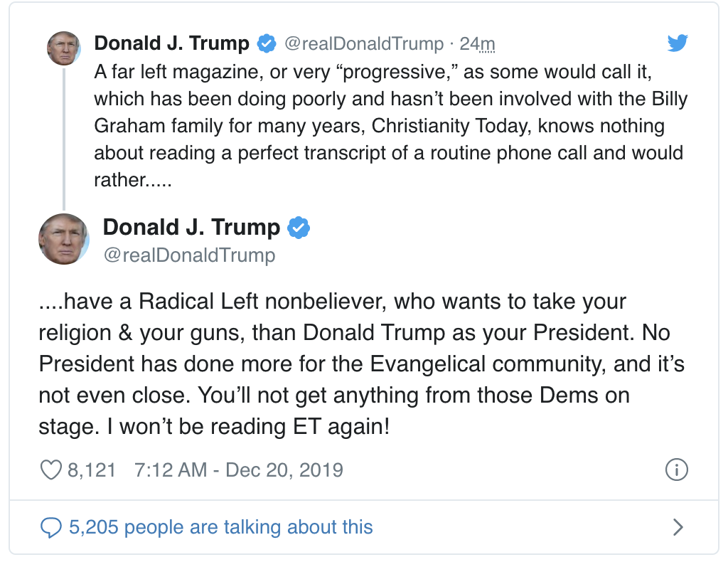This screenshot has width=728, height=562.
Task: Open the @realDonaldTrump handle under the large name
Action: click(x=189, y=255)
